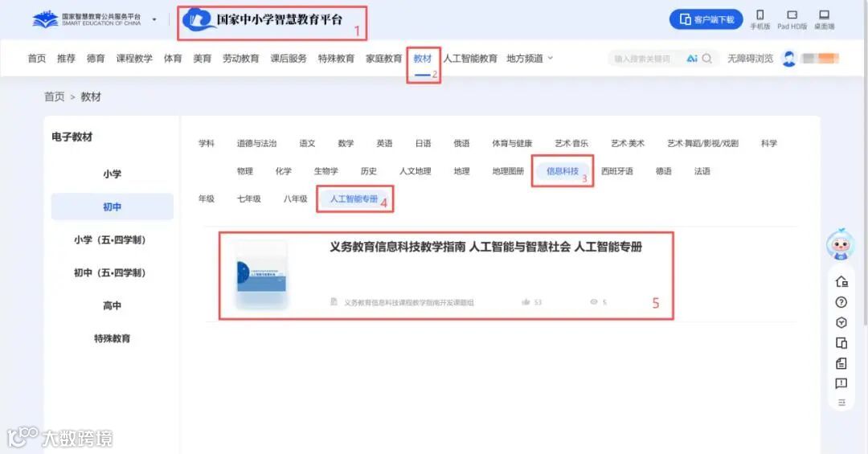Screen dimensions: 868x454
Task: Click the AI search icon
Action: 692,58
